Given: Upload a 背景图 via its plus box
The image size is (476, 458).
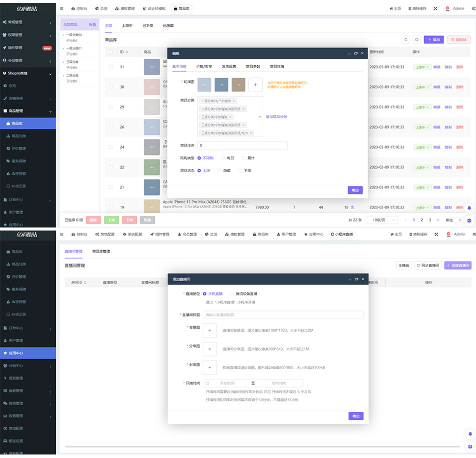Looking at the screenshot, I should pyautogui.click(x=210, y=330).
